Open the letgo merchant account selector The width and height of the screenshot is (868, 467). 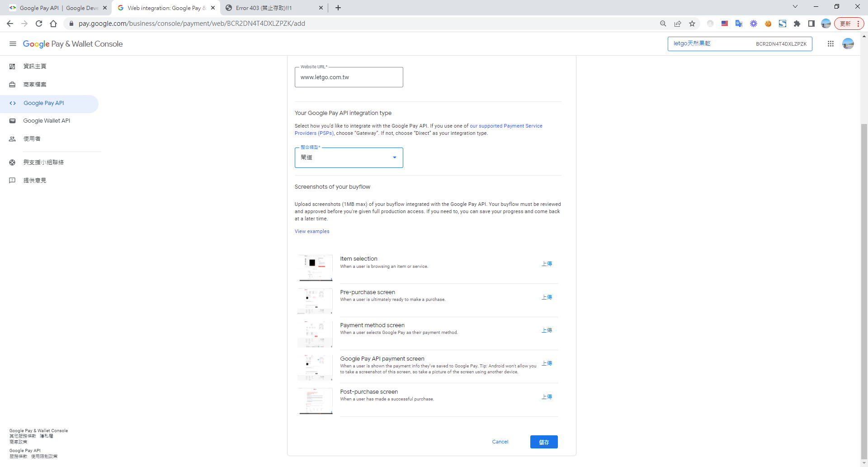(x=740, y=44)
